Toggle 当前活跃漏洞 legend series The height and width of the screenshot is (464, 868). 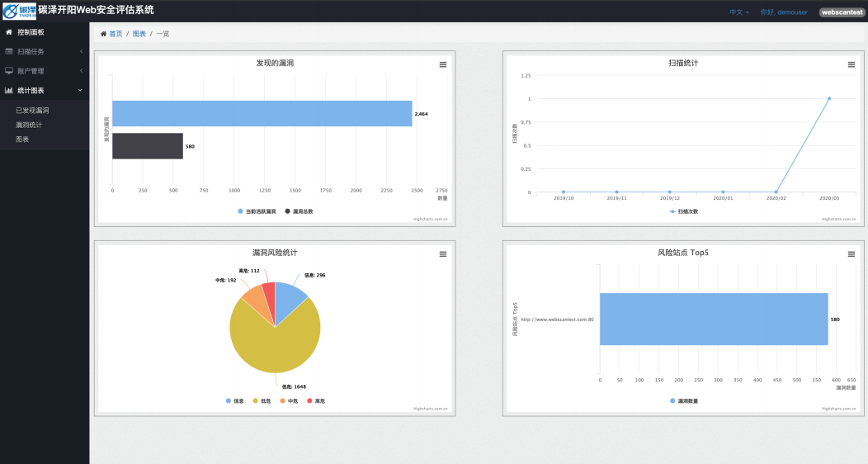click(257, 211)
